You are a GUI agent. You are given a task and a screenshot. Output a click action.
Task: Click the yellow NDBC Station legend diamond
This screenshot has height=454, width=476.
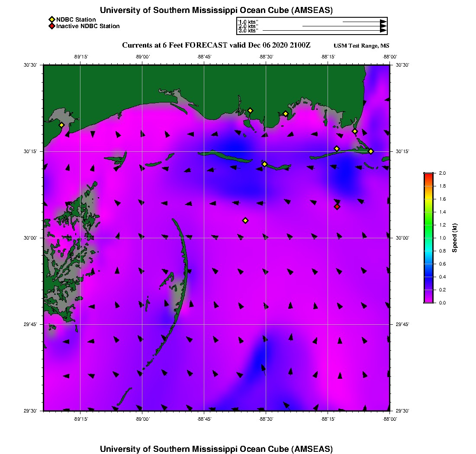click(x=51, y=19)
